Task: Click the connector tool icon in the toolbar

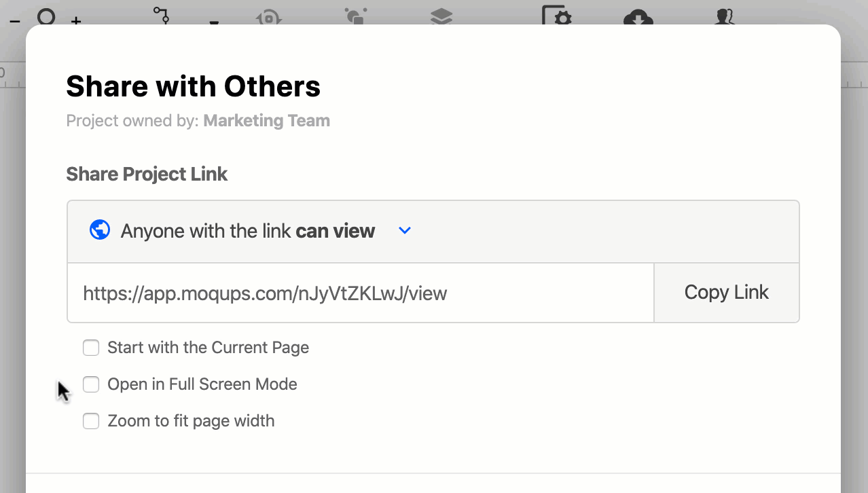Action: click(161, 15)
